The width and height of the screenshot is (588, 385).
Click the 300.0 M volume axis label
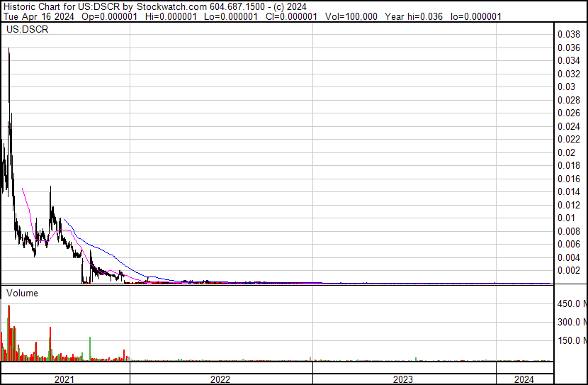coord(570,323)
